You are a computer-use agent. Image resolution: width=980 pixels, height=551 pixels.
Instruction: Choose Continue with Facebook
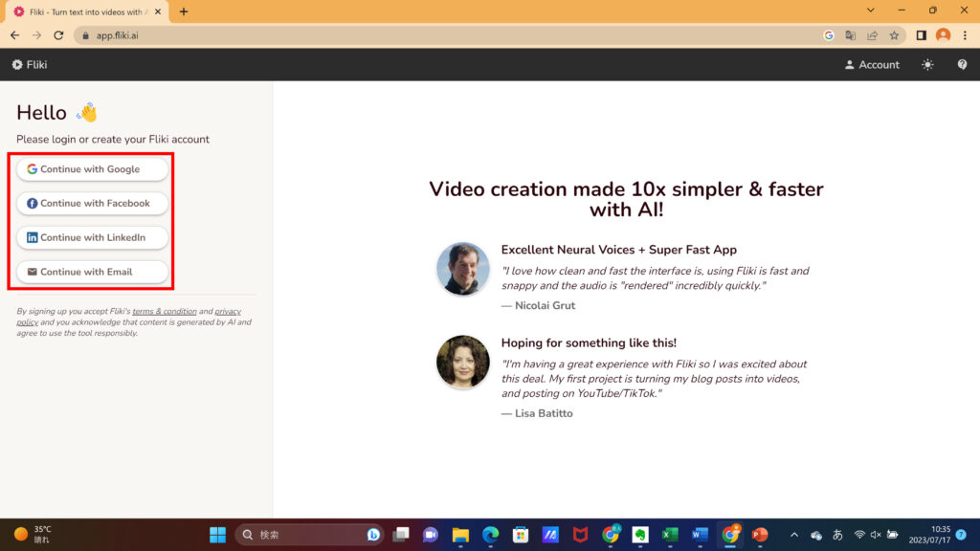point(93,204)
